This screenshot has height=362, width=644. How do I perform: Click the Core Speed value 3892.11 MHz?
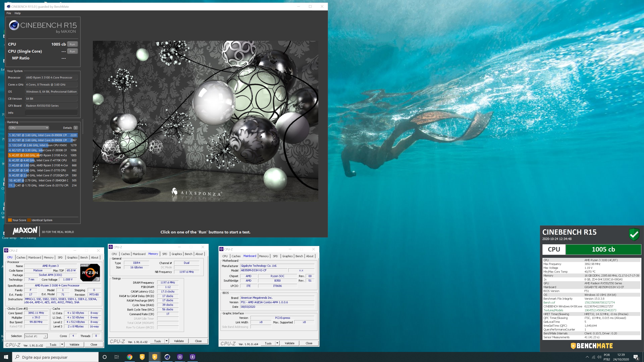36,313
